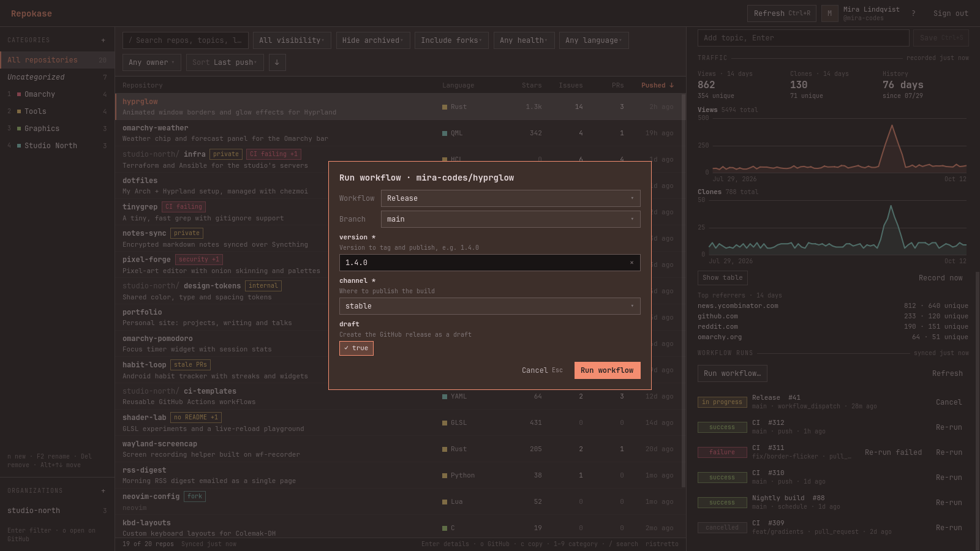This screenshot has width=980, height=551.
Task: Sort by the Pushed column header
Action: [x=657, y=86]
